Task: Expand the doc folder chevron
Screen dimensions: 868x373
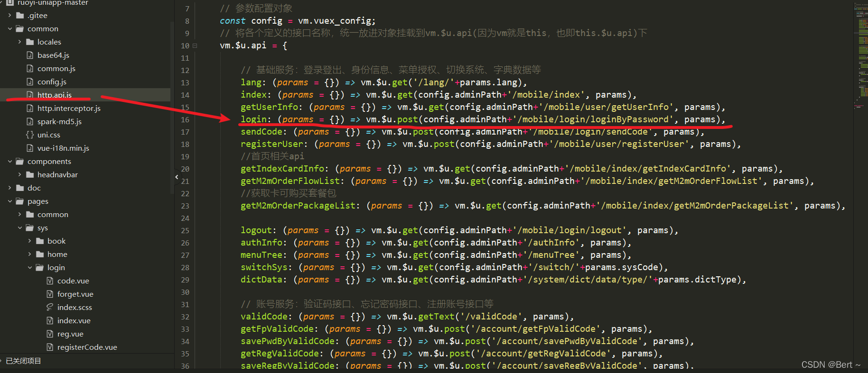Action: coord(9,188)
